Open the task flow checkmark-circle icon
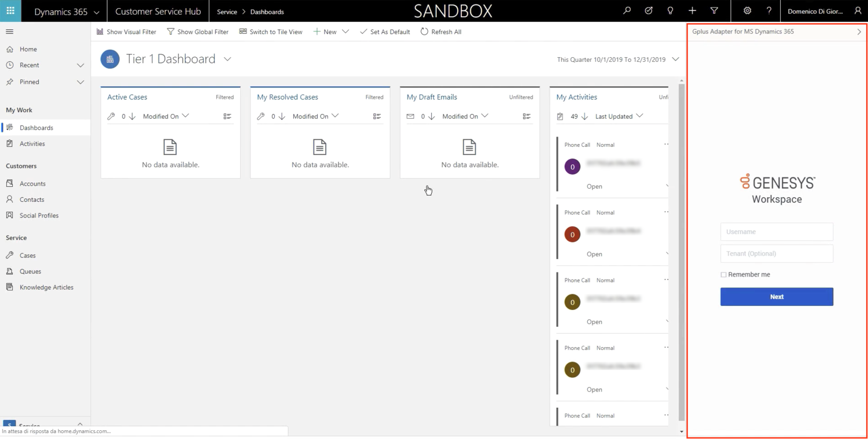Image resolution: width=868 pixels, height=439 pixels. [x=649, y=11]
